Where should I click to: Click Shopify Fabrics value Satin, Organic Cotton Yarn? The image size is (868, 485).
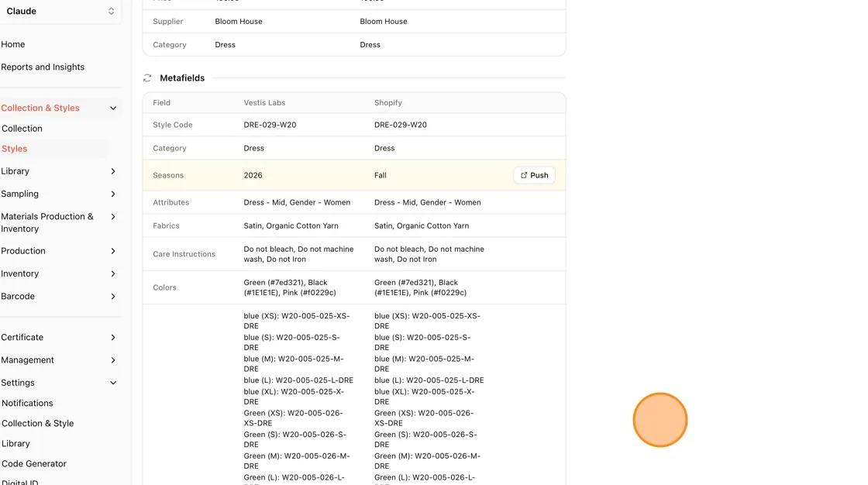pos(422,226)
